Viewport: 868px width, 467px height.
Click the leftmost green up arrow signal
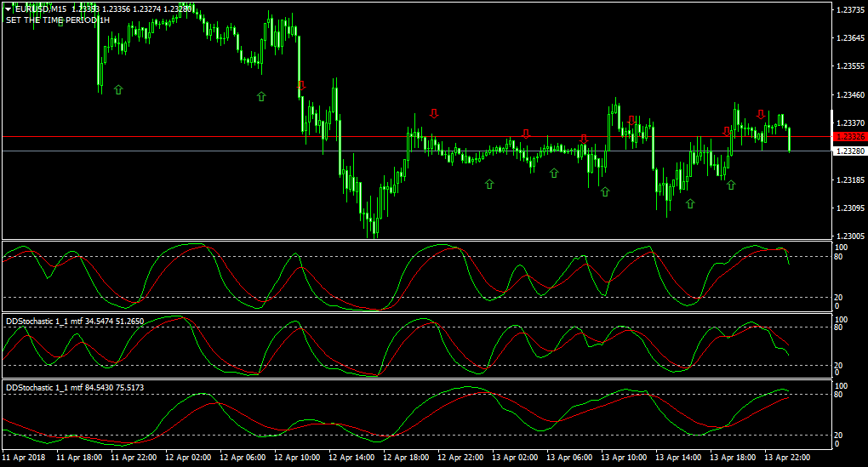tap(118, 89)
